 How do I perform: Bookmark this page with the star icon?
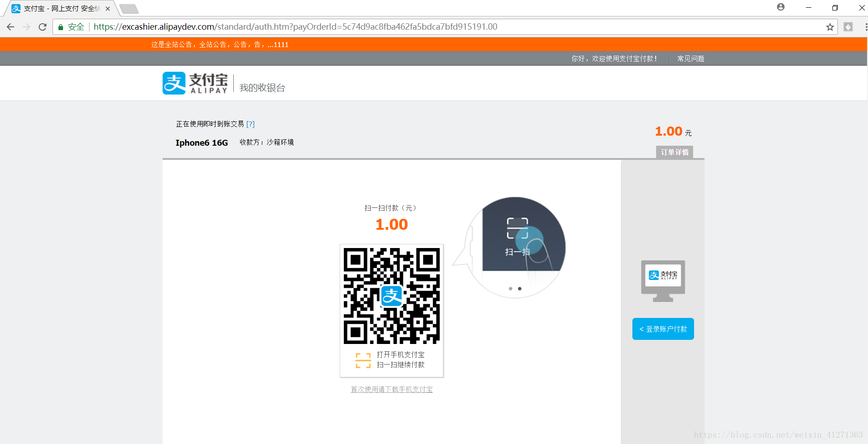click(x=830, y=27)
